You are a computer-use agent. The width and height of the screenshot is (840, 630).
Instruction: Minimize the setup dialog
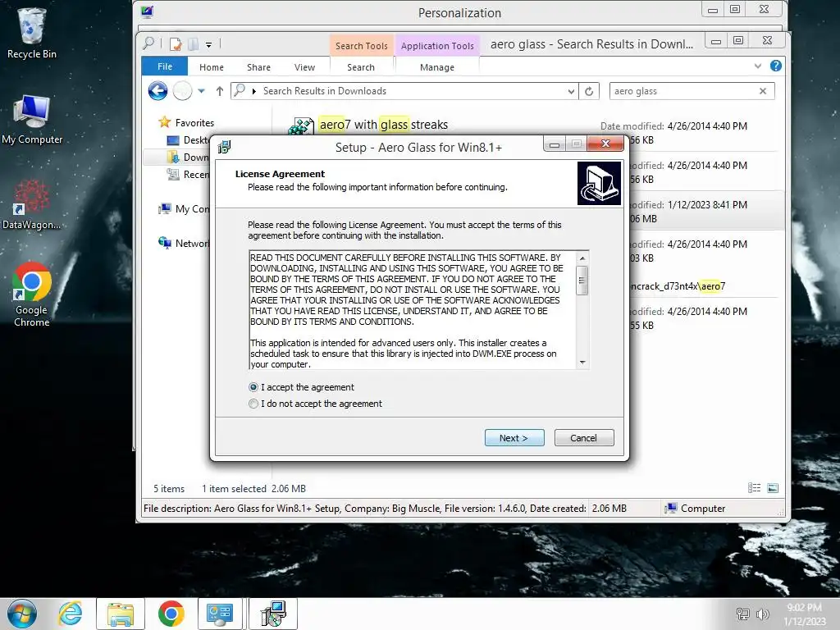[555, 144]
